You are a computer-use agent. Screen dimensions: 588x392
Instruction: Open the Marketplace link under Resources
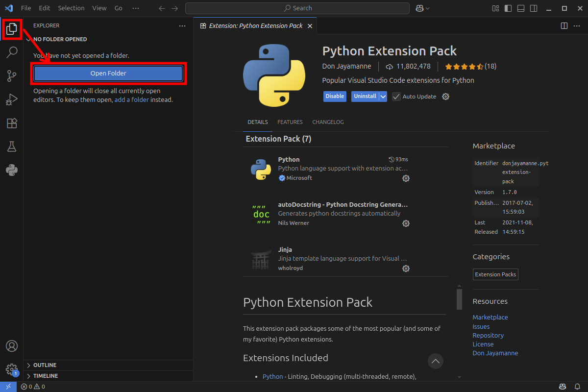tap(490, 318)
